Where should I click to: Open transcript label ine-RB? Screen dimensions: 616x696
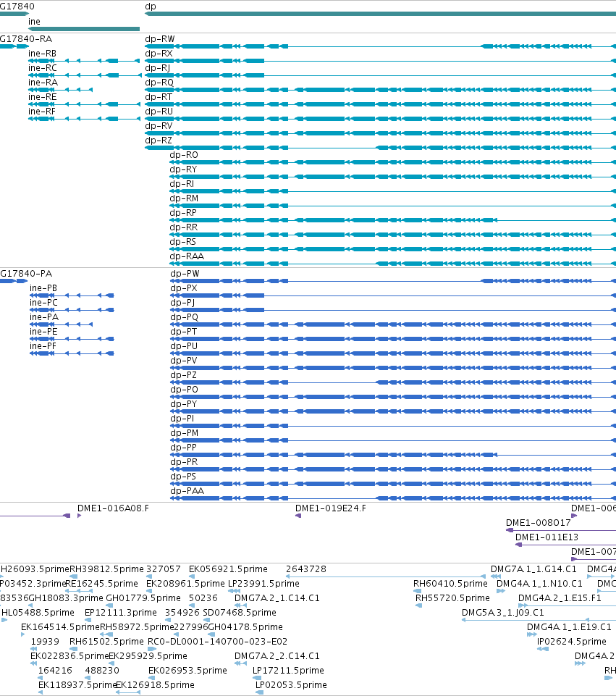pyautogui.click(x=42, y=54)
